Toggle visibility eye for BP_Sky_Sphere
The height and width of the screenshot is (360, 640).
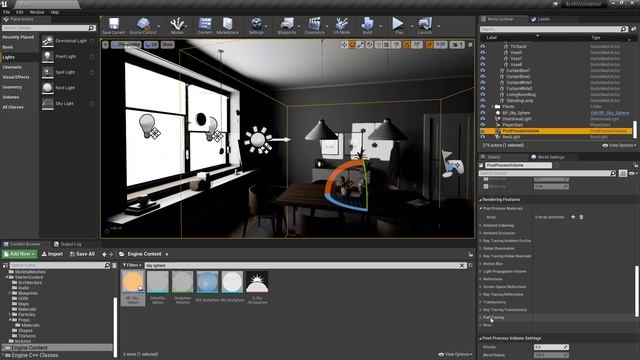coord(483,113)
